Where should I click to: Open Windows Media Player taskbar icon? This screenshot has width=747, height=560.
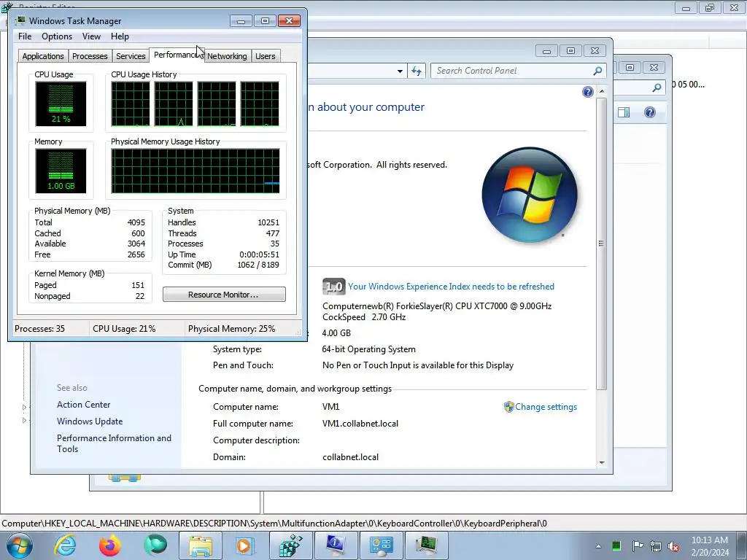(245, 545)
